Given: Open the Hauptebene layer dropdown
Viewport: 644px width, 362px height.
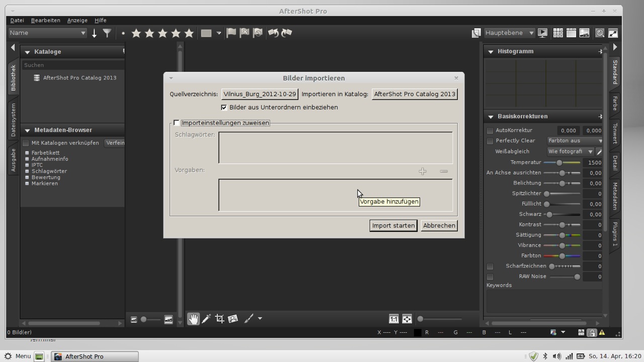Looking at the screenshot, I should click(x=509, y=33).
